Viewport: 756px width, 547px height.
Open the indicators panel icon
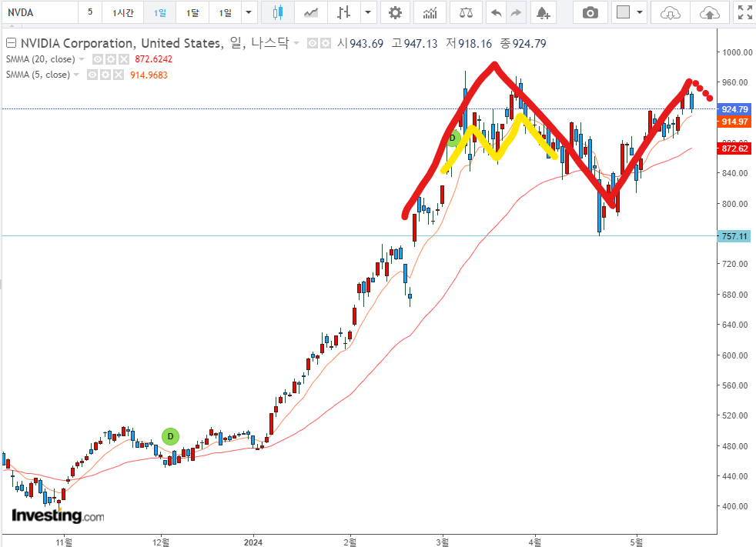430,12
